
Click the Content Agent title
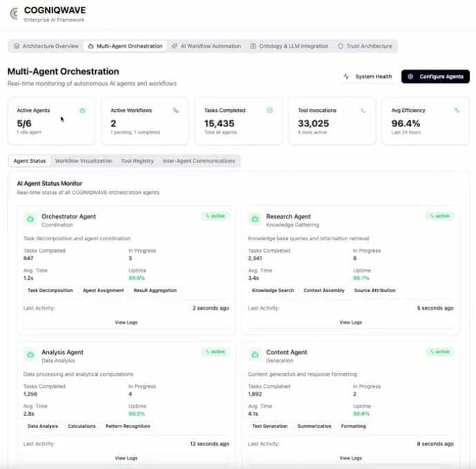click(x=287, y=352)
